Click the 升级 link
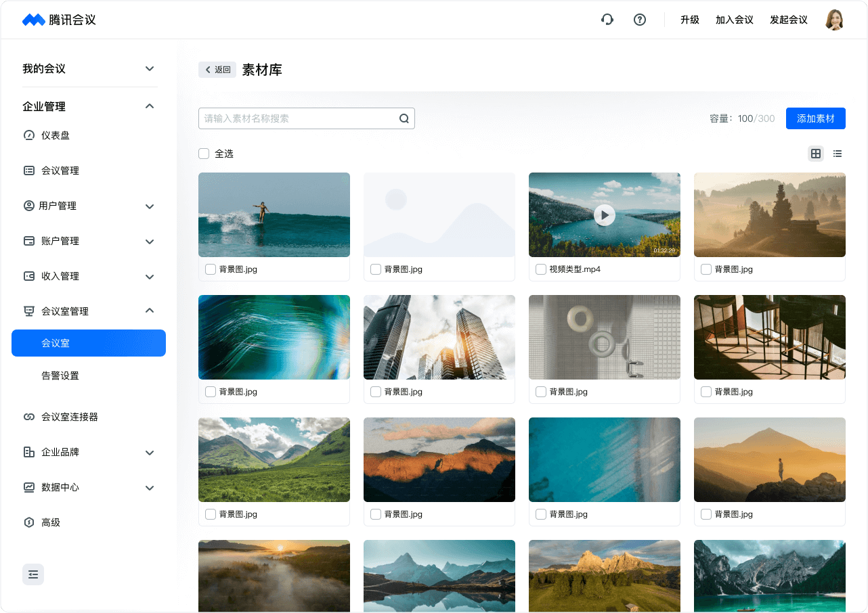Image resolution: width=868 pixels, height=613 pixels. point(690,20)
